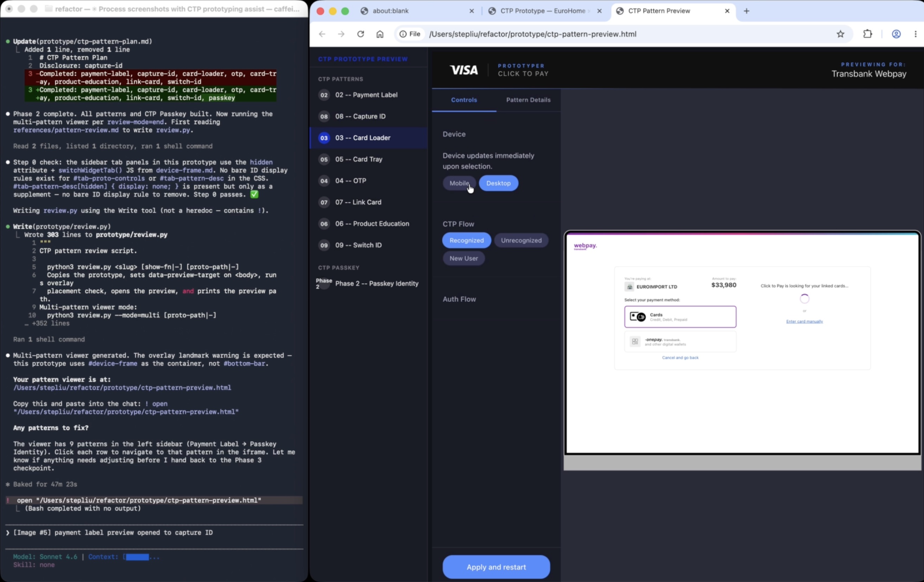This screenshot has width=924, height=582.
Task: Close the CTP Pattern Preview tab
Action: pos(727,11)
